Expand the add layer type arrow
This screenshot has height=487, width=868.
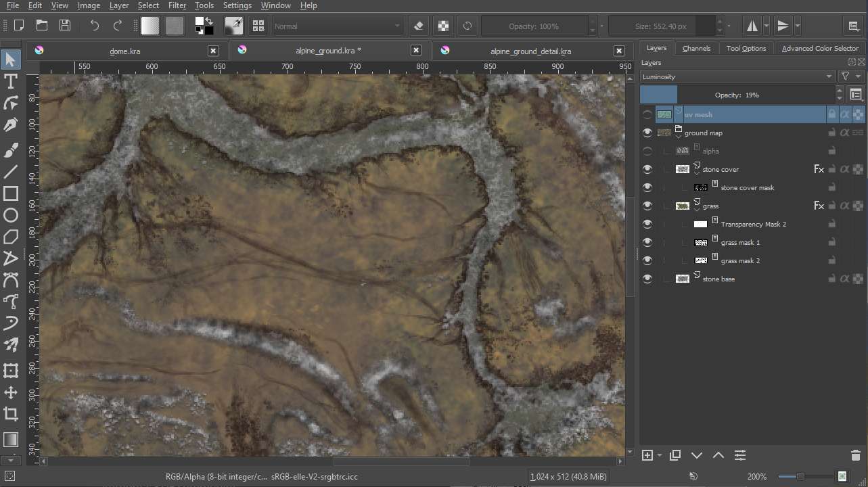coord(659,456)
